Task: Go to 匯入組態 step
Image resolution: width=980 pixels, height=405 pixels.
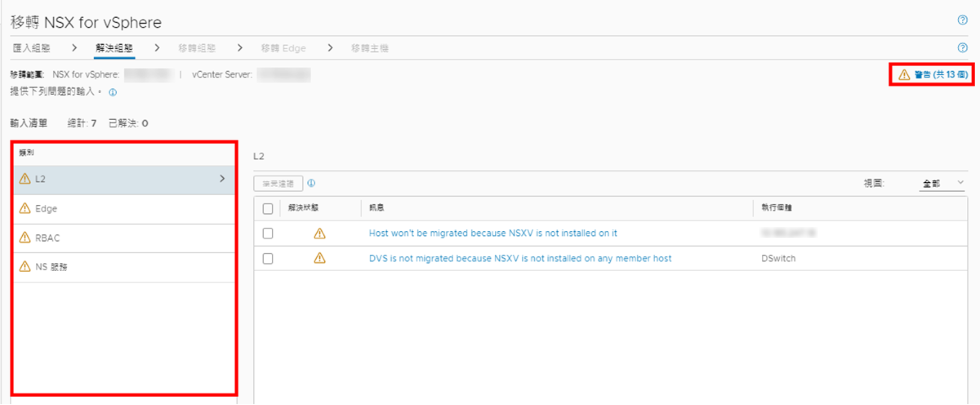Action: pos(31,48)
